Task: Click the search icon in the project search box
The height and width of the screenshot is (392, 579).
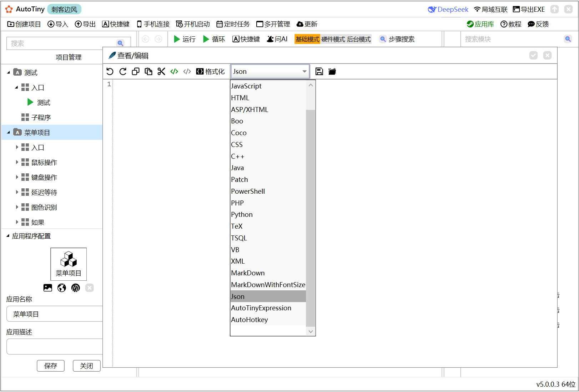Action: [121, 43]
